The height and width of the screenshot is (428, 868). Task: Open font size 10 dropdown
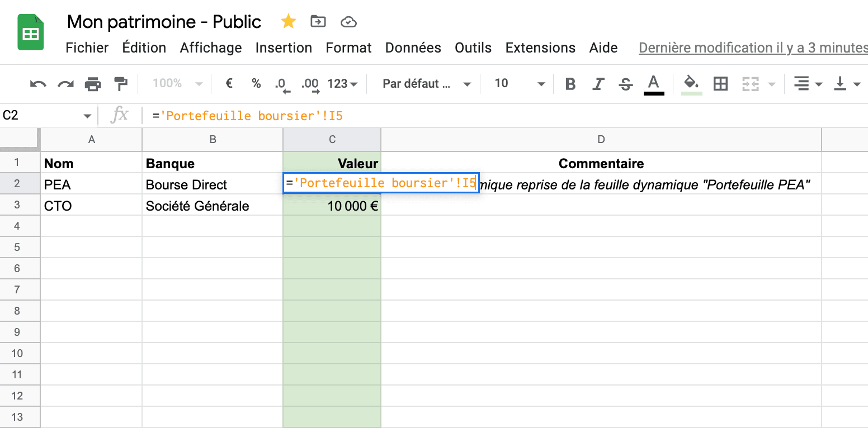[520, 84]
